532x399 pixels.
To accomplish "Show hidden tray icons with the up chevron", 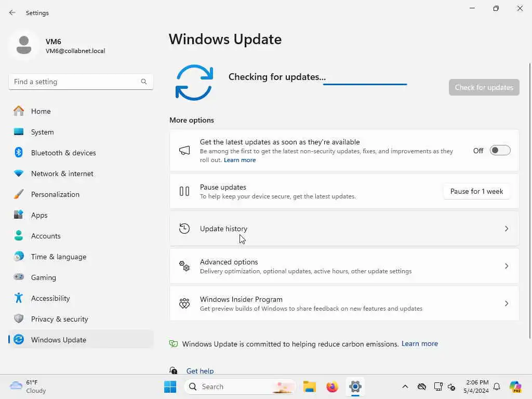I will (405, 387).
